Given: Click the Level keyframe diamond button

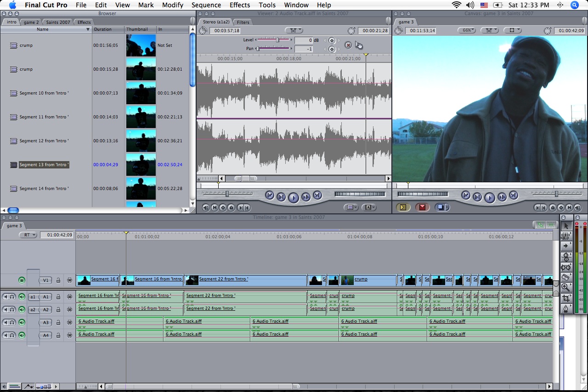Looking at the screenshot, I should [x=332, y=40].
